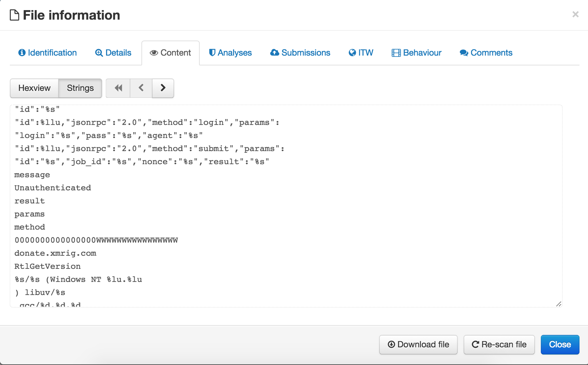Click the file icon beside File information

coord(14,15)
